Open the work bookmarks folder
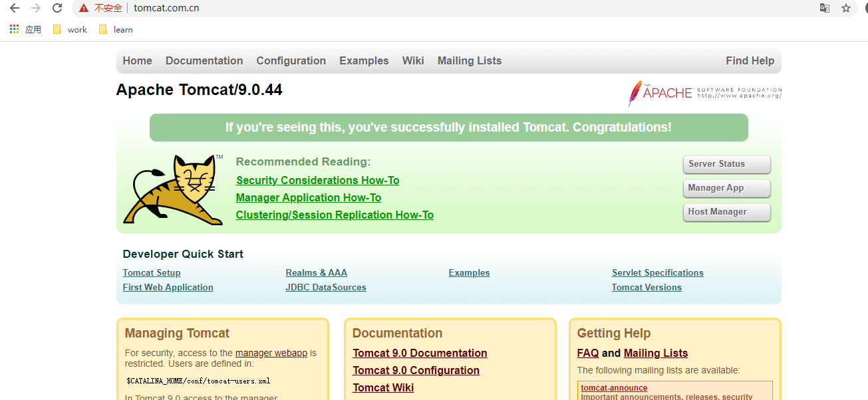This screenshot has height=400, width=868. [x=70, y=29]
